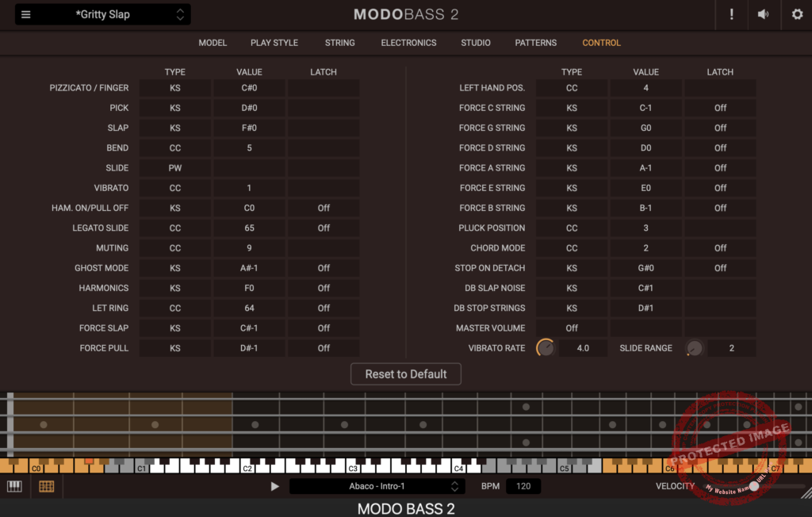
Task: Toggle FORCE C STRING latch
Action: tap(720, 108)
